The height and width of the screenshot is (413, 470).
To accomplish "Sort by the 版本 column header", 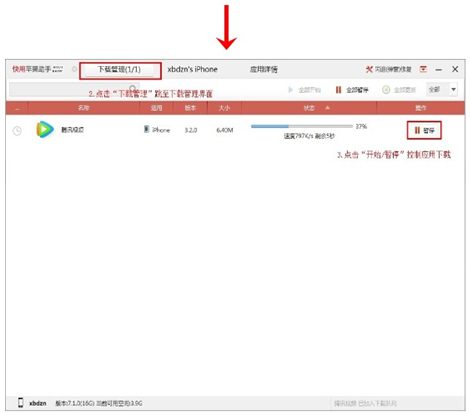I will coord(190,108).
